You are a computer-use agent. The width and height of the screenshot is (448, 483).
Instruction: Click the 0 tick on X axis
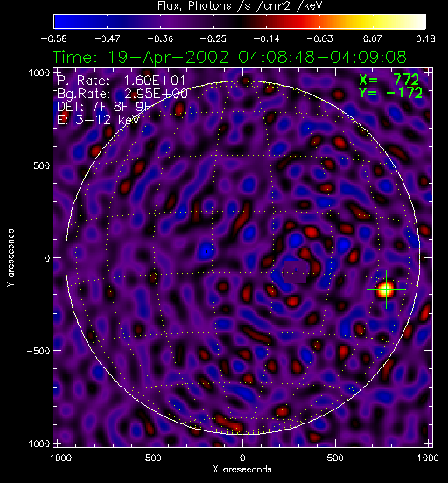tap(242, 458)
